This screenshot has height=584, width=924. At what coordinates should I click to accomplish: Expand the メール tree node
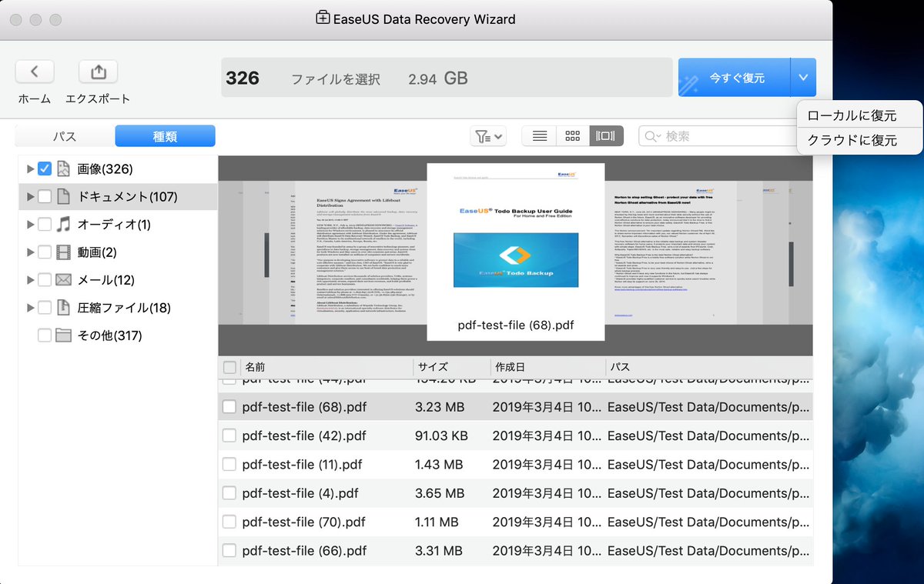point(30,279)
